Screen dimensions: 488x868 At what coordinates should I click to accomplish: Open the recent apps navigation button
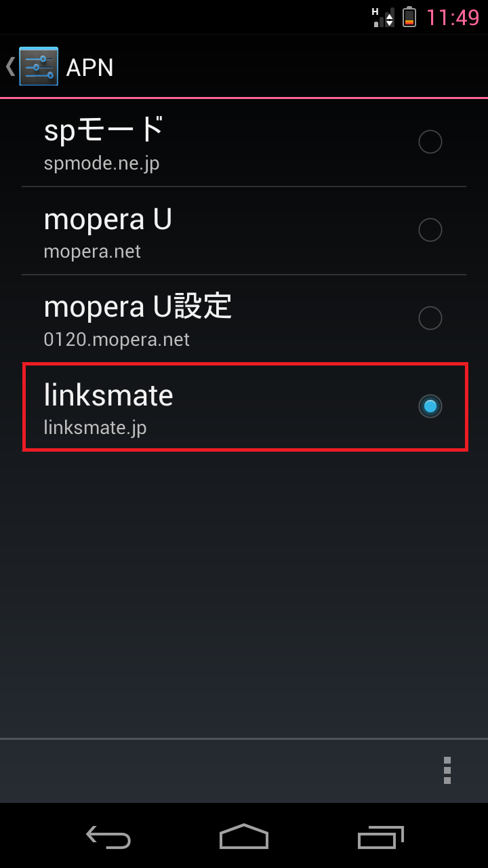tap(380, 837)
